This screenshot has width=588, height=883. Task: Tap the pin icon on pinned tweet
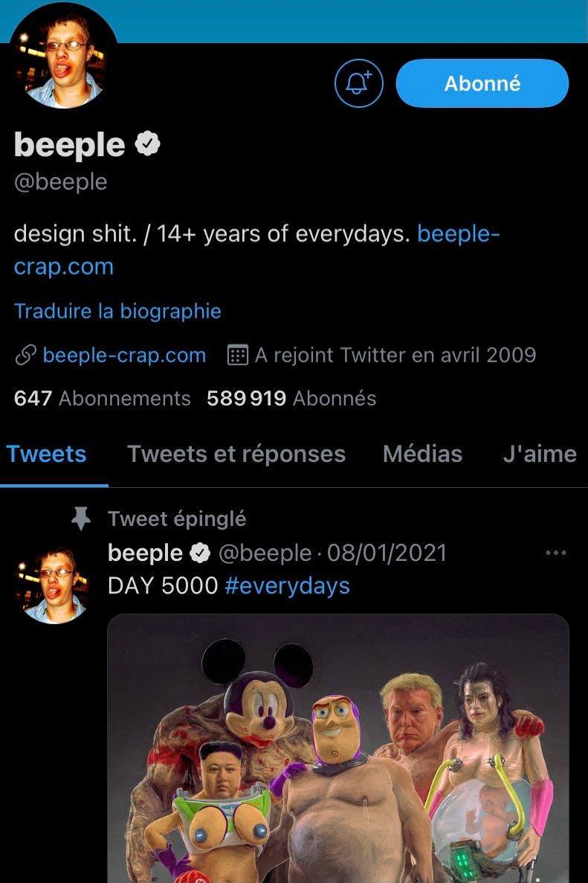pos(81,518)
